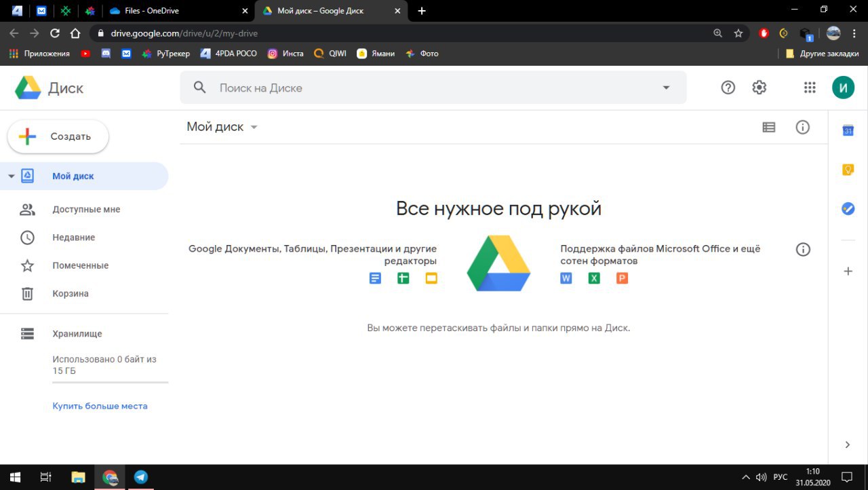This screenshot has width=868, height=490.
Task: Open Google Drive logo home
Action: (49, 88)
